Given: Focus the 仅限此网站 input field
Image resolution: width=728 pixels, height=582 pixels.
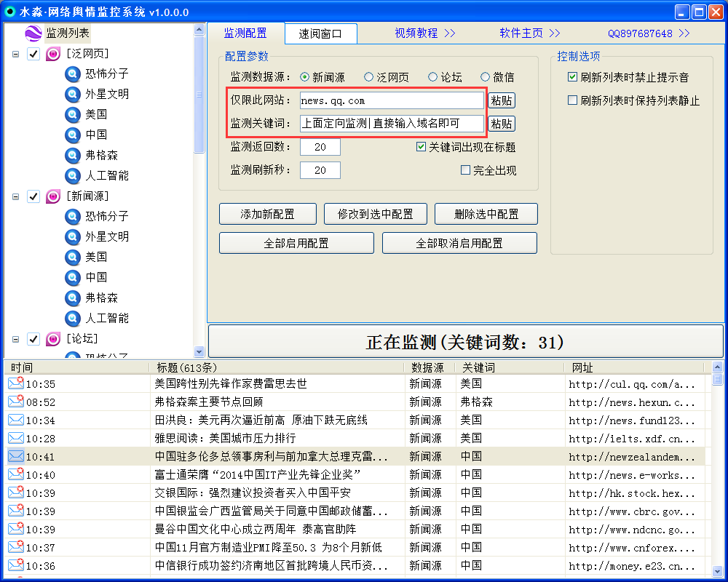Looking at the screenshot, I should [392, 100].
